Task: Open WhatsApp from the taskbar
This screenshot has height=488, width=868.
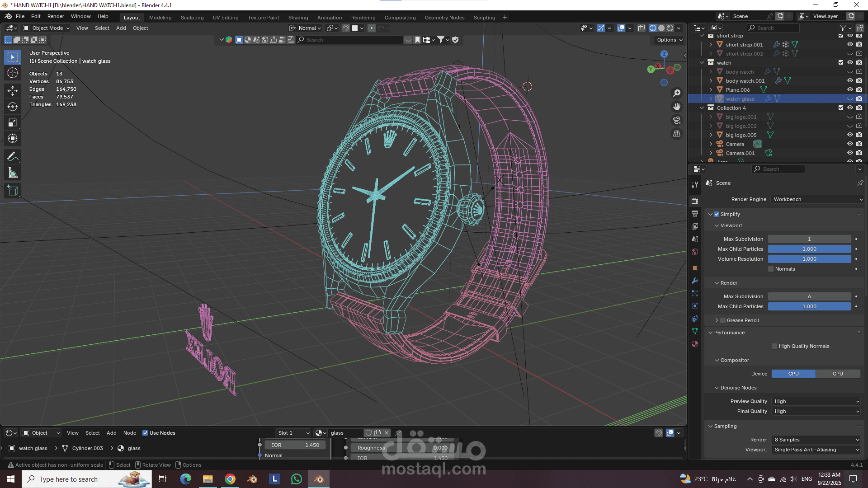Action: [297, 479]
